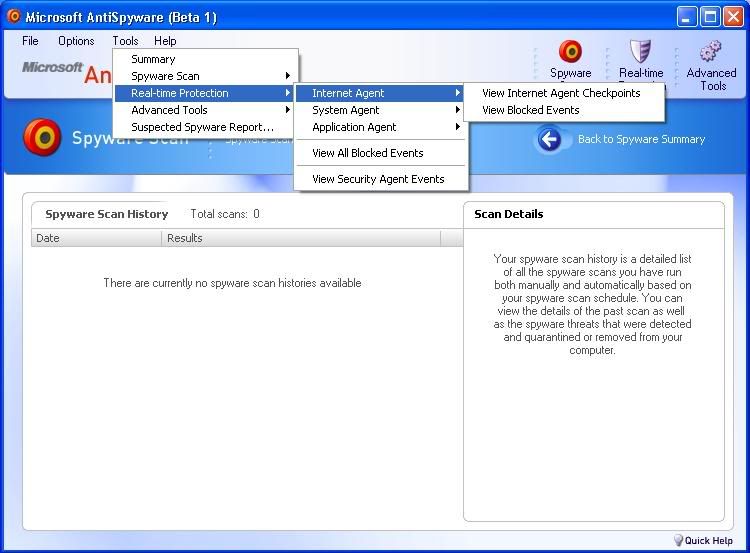Choose Advanced Tools menu entry

tap(204, 110)
